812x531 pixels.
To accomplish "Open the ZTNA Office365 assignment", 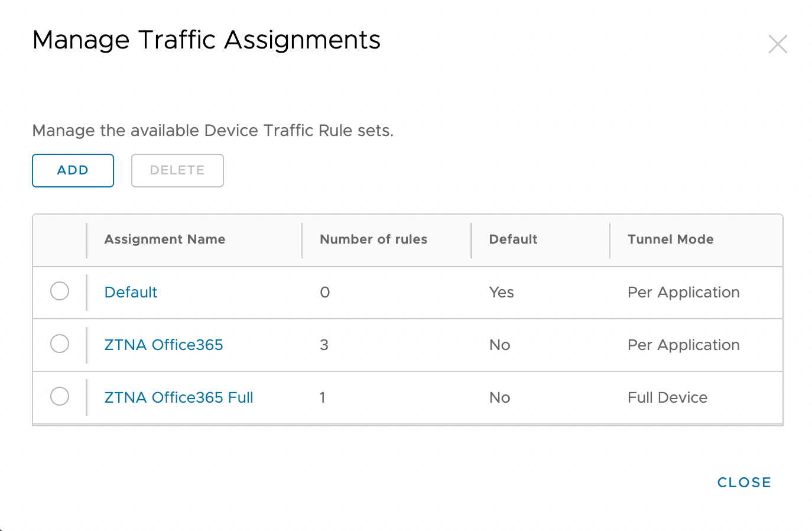I will click(x=164, y=345).
